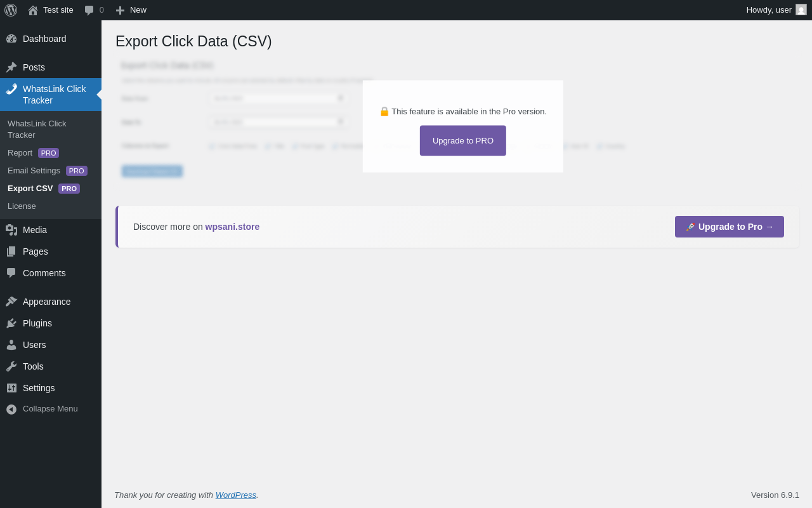
Task: Click the Export Click Data (CSV) heading
Action: pos(193,41)
